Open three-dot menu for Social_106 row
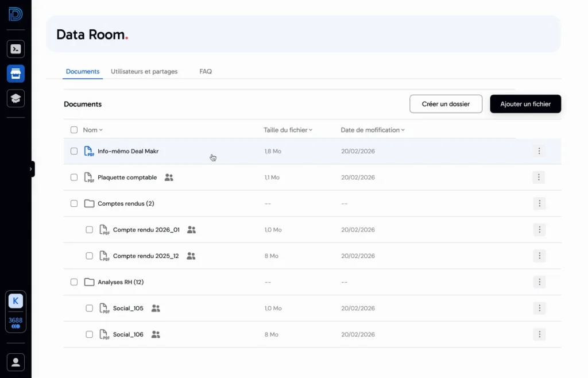588x378 pixels. point(538,334)
